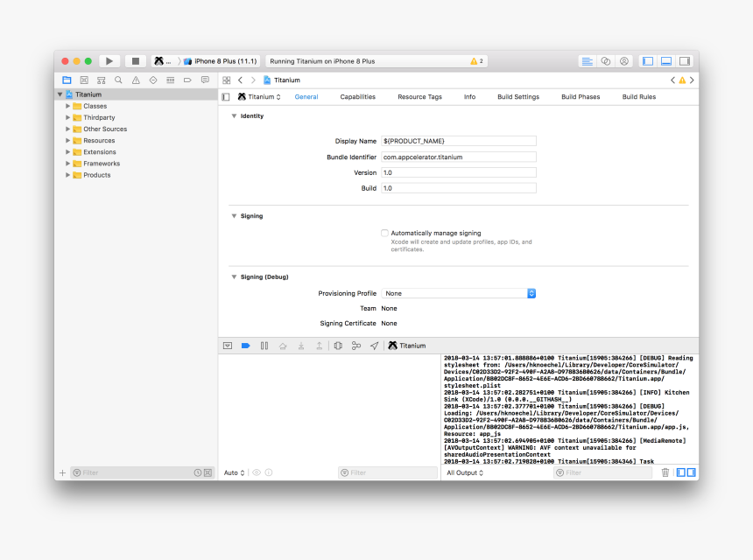Click Simulate Location arrow

374,346
